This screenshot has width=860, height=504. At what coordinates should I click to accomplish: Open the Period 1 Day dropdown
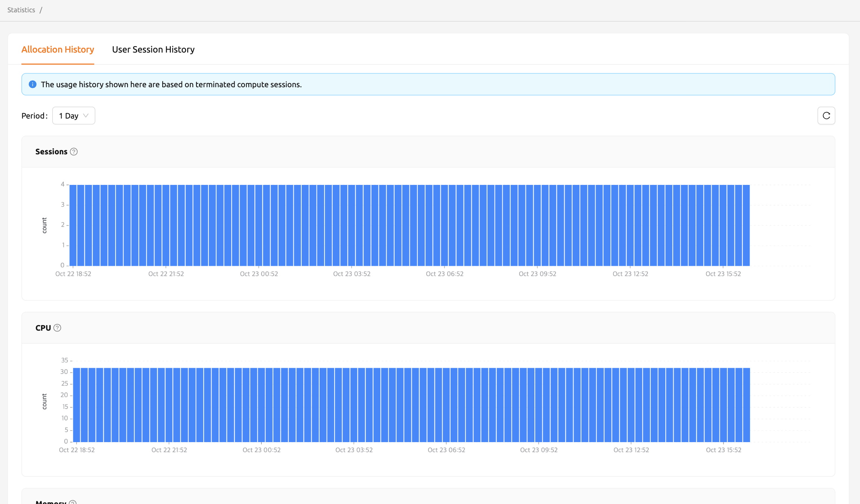pyautogui.click(x=73, y=116)
